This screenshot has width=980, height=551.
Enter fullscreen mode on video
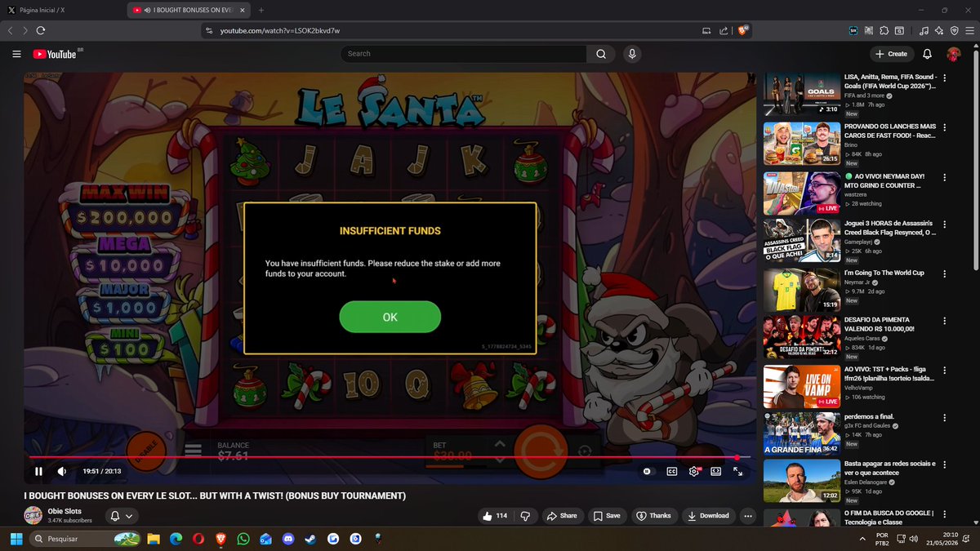pos(737,471)
